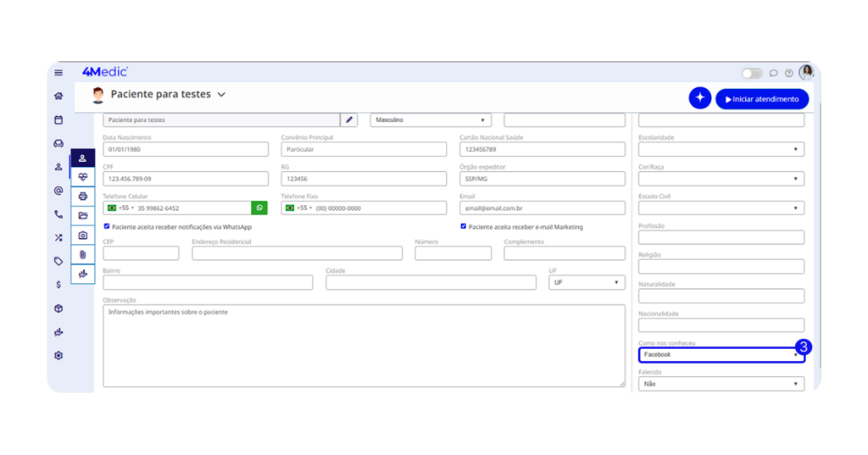Expand patient name chevron in header
This screenshot has height=455, width=868.
[221, 95]
